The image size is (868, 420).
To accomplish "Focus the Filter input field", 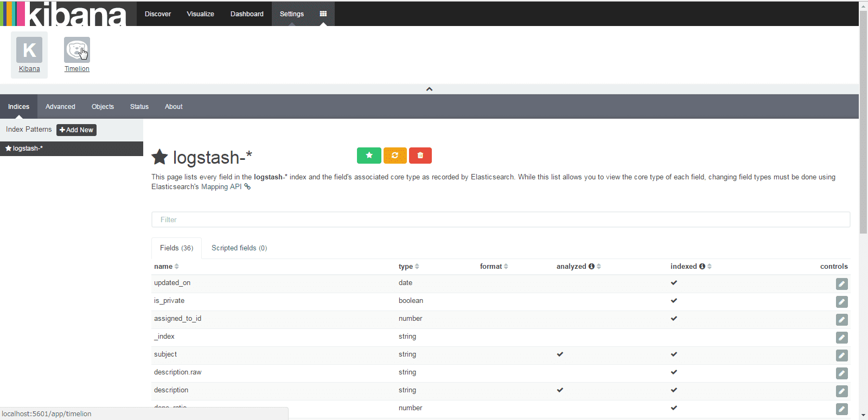I will (501, 219).
